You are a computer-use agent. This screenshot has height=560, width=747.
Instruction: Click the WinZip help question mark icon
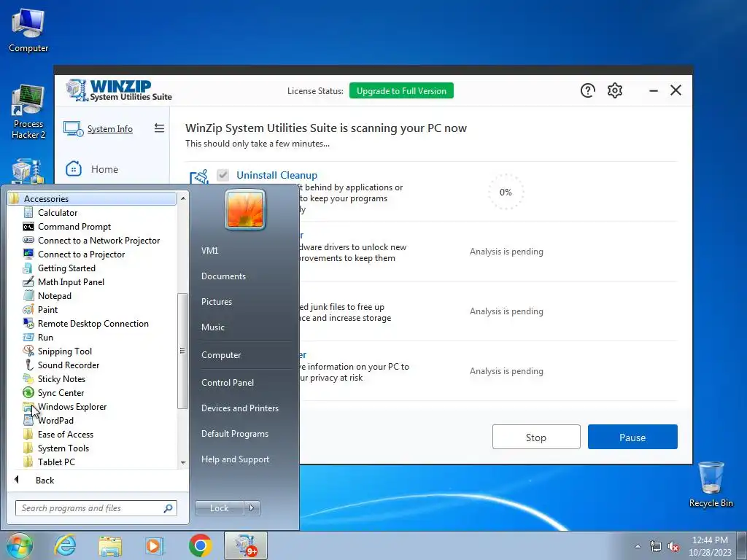(587, 90)
